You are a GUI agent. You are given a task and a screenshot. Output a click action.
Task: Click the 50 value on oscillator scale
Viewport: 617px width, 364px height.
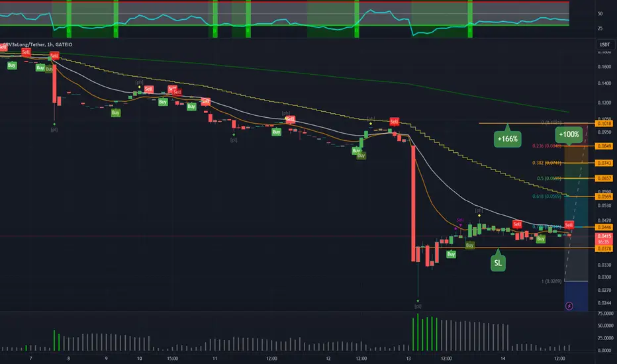click(x=600, y=14)
